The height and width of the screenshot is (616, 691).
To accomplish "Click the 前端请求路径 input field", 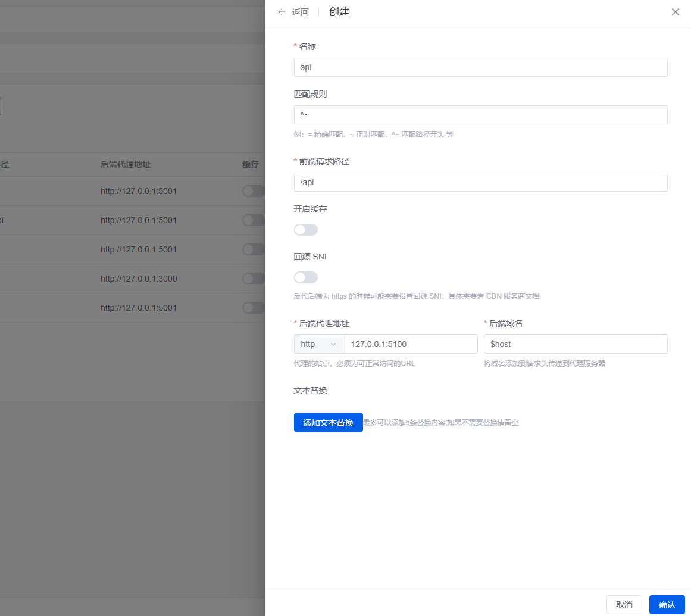I will [x=480, y=182].
